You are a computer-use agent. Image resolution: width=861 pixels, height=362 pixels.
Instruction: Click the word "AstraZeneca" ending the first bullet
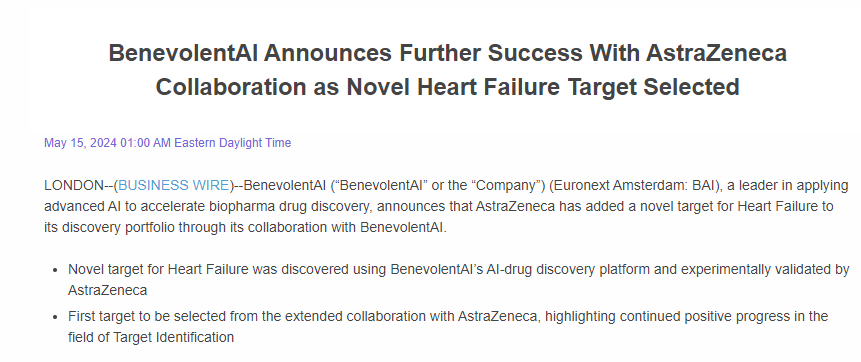(x=108, y=291)
